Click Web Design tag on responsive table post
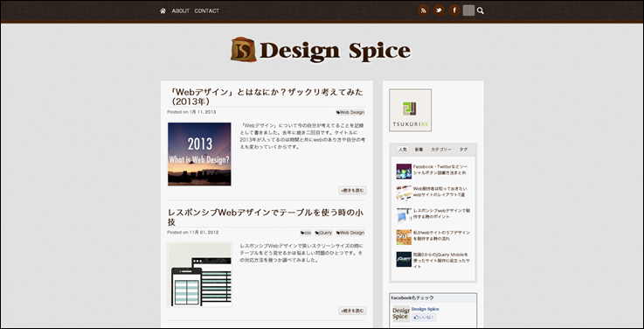 pos(350,233)
